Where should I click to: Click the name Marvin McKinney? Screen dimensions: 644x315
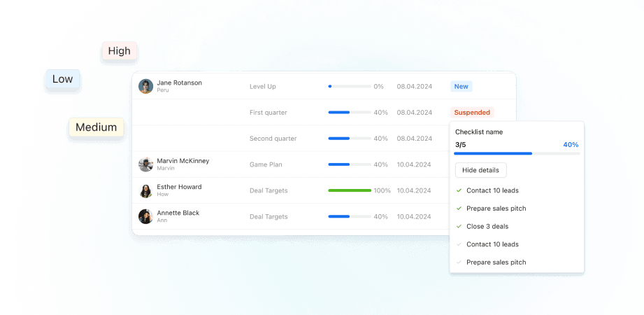pos(183,161)
